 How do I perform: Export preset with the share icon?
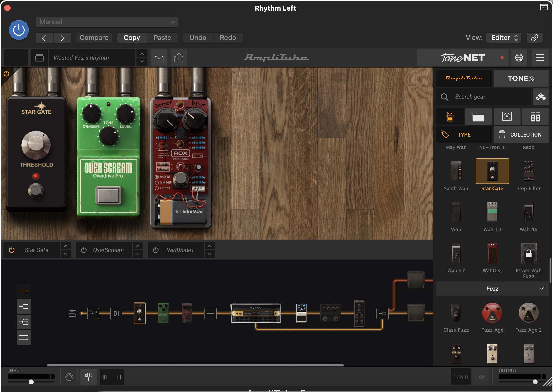(x=179, y=58)
